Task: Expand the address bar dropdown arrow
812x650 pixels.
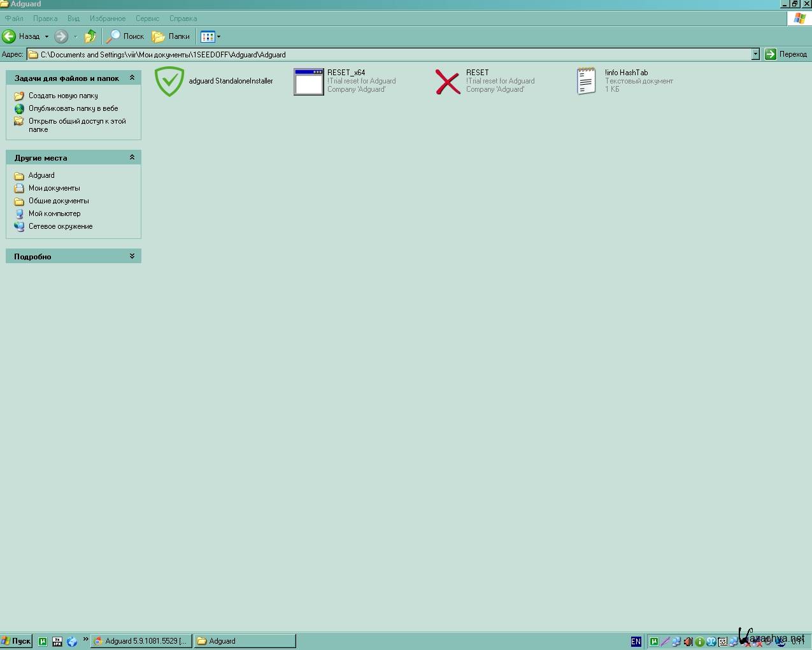Action: pyautogui.click(x=755, y=54)
